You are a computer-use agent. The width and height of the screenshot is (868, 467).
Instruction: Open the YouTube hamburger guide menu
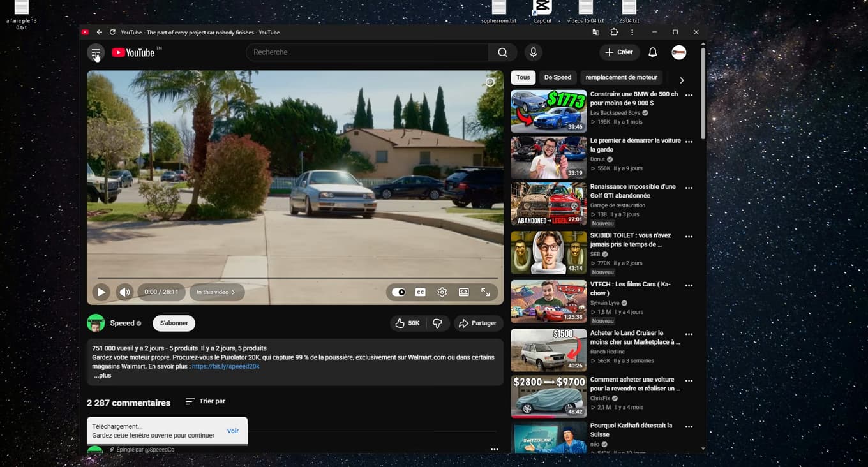point(95,52)
